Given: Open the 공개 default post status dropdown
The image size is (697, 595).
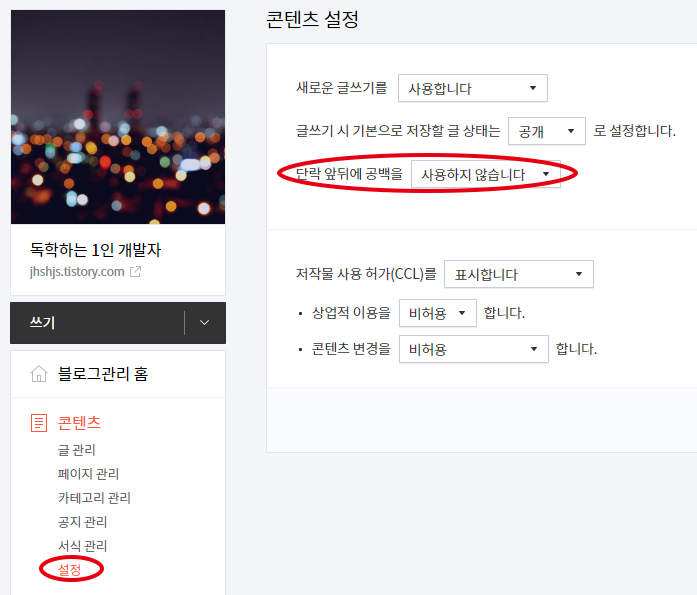Looking at the screenshot, I should point(546,131).
